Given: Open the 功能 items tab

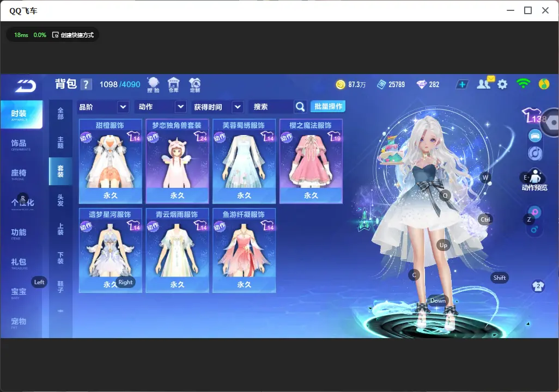Looking at the screenshot, I should point(21,233).
